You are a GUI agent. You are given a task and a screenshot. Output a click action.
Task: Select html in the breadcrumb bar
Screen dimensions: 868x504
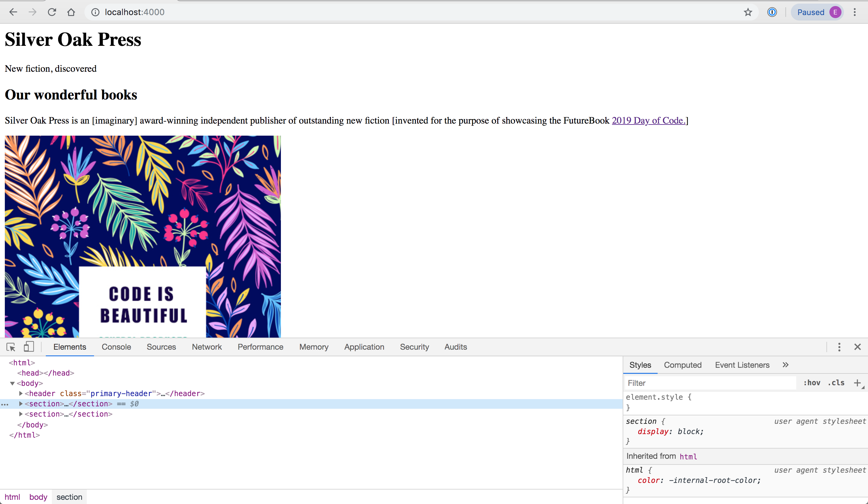click(x=12, y=497)
